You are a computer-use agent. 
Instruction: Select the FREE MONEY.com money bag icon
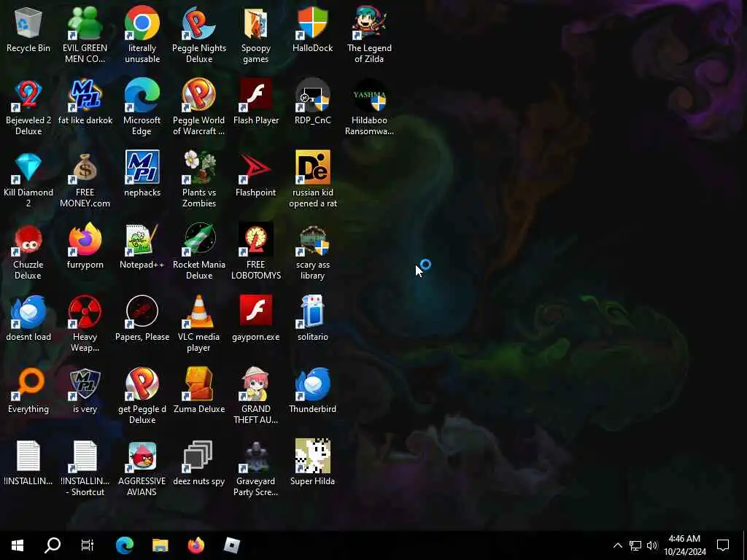click(x=85, y=179)
